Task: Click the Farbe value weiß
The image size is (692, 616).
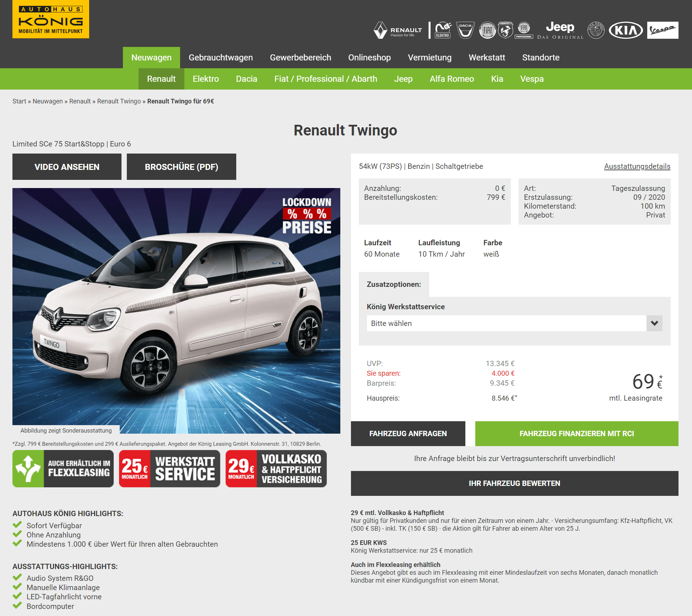Action: click(491, 254)
